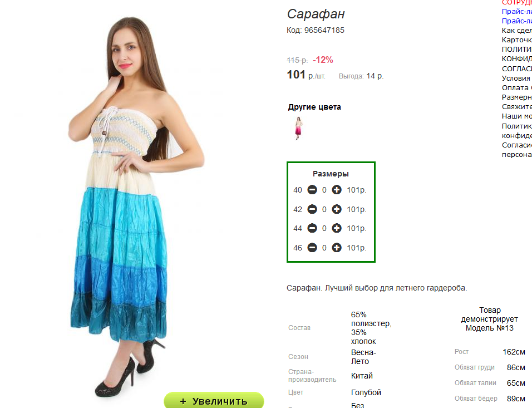This screenshot has width=532, height=408.
Task: Open the Оплата sidebar link
Action: click(517, 87)
